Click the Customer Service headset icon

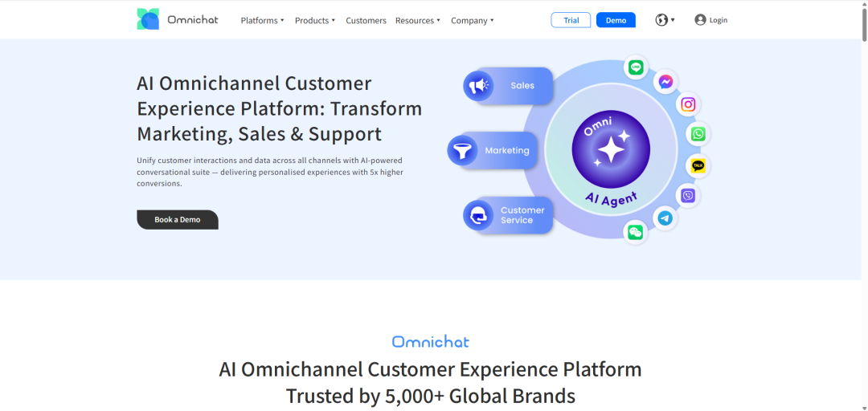click(478, 215)
